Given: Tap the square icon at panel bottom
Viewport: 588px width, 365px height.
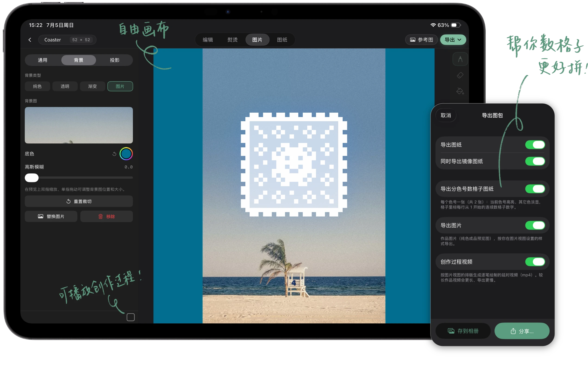Looking at the screenshot, I should point(131,317).
